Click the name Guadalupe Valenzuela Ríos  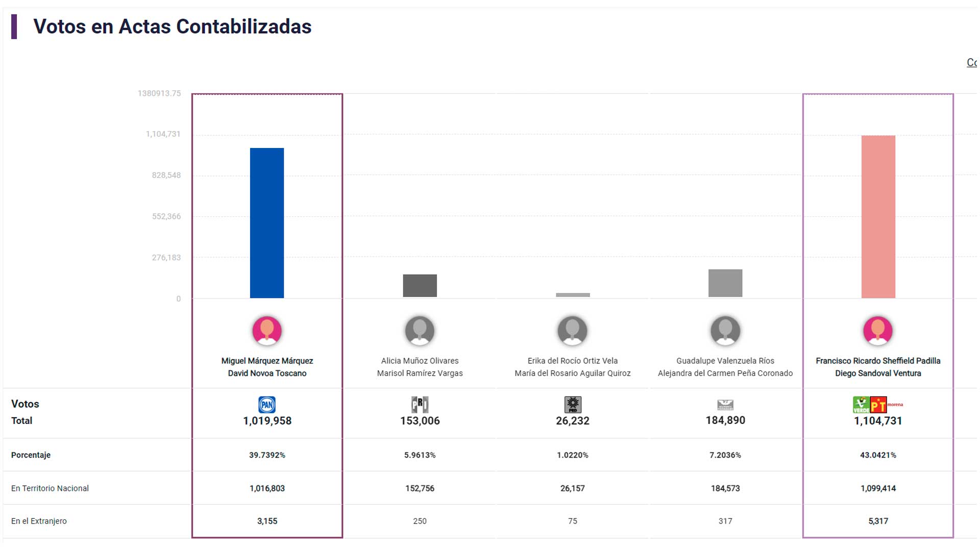tap(725, 361)
